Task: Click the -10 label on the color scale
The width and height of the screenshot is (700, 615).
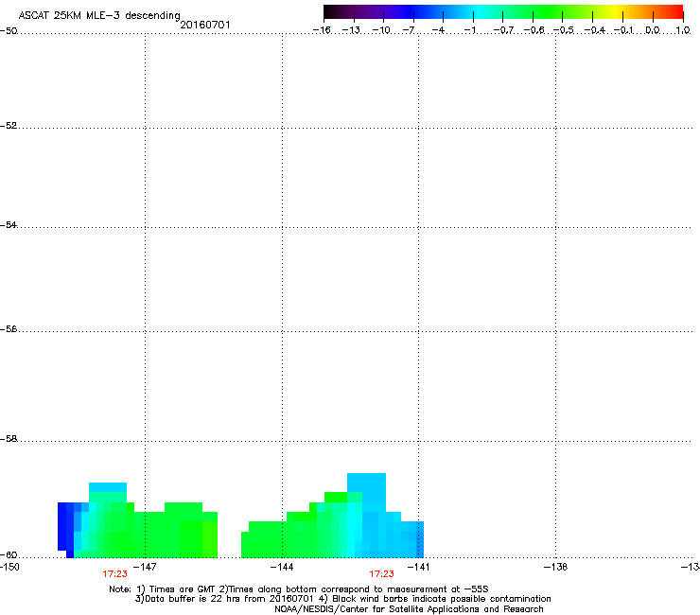Action: coord(381,30)
